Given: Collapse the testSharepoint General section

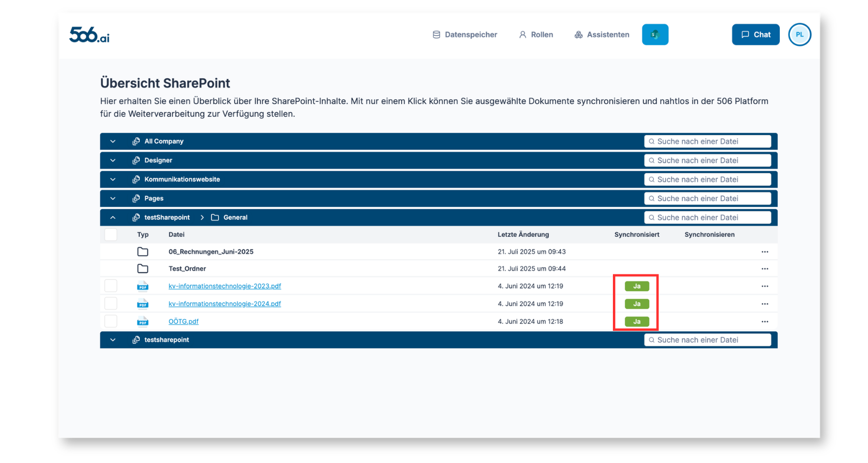Looking at the screenshot, I should [x=113, y=218].
